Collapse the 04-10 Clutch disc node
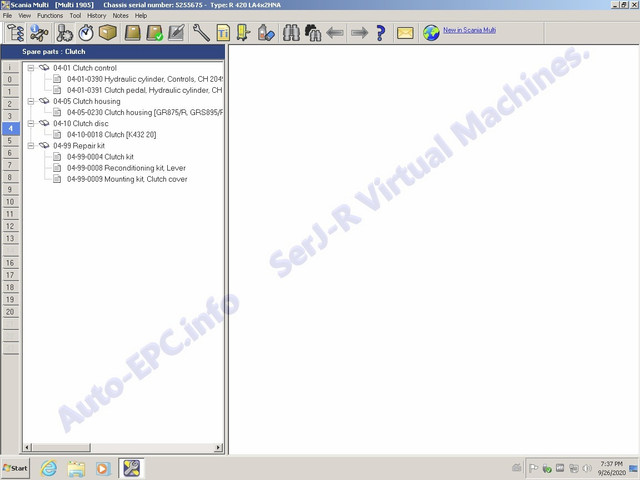The width and height of the screenshot is (640, 480). (31, 124)
